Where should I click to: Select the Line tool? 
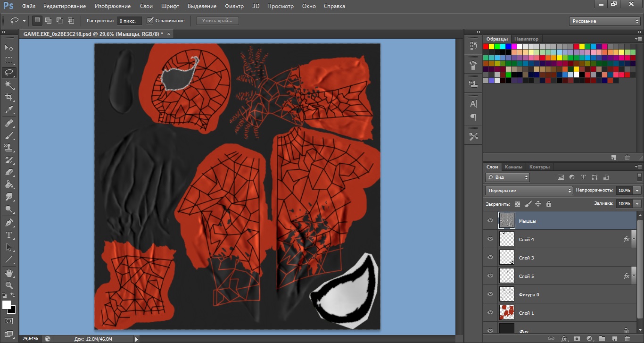pyautogui.click(x=9, y=259)
